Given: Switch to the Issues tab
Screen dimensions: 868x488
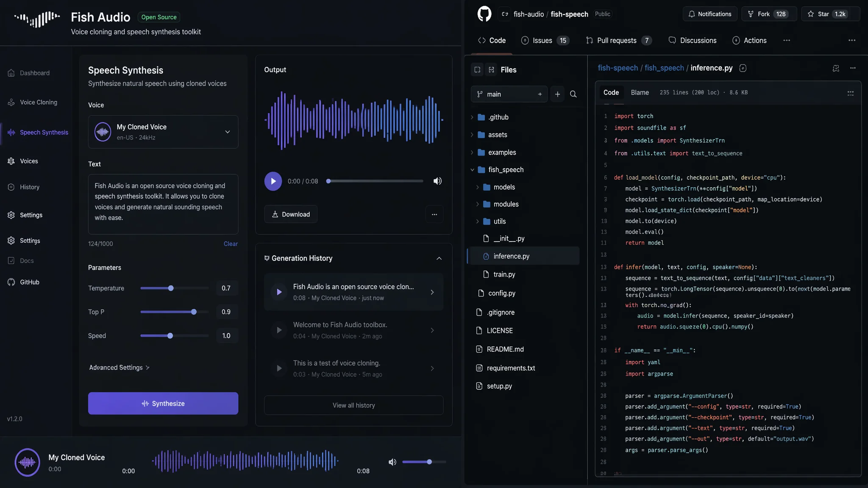Looking at the screenshot, I should [545, 41].
